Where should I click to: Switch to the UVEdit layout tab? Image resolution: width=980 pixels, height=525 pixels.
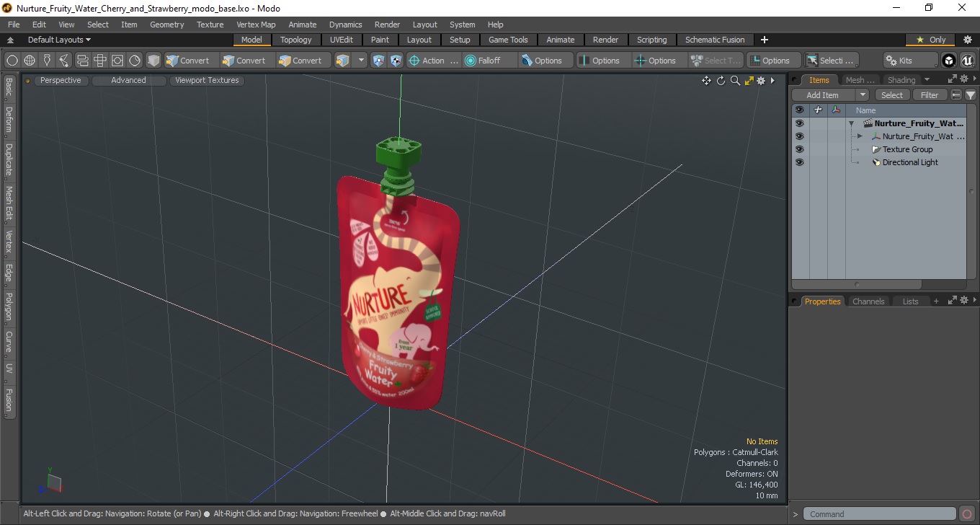click(x=342, y=40)
